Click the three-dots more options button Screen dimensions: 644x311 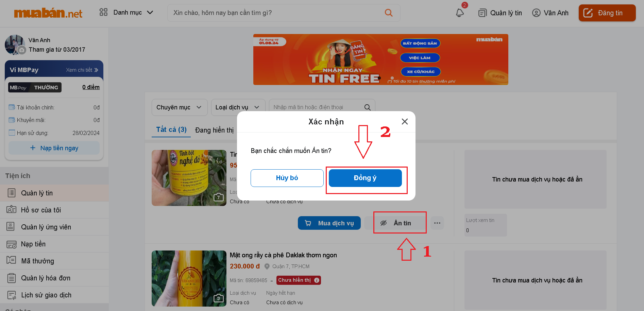(x=437, y=223)
